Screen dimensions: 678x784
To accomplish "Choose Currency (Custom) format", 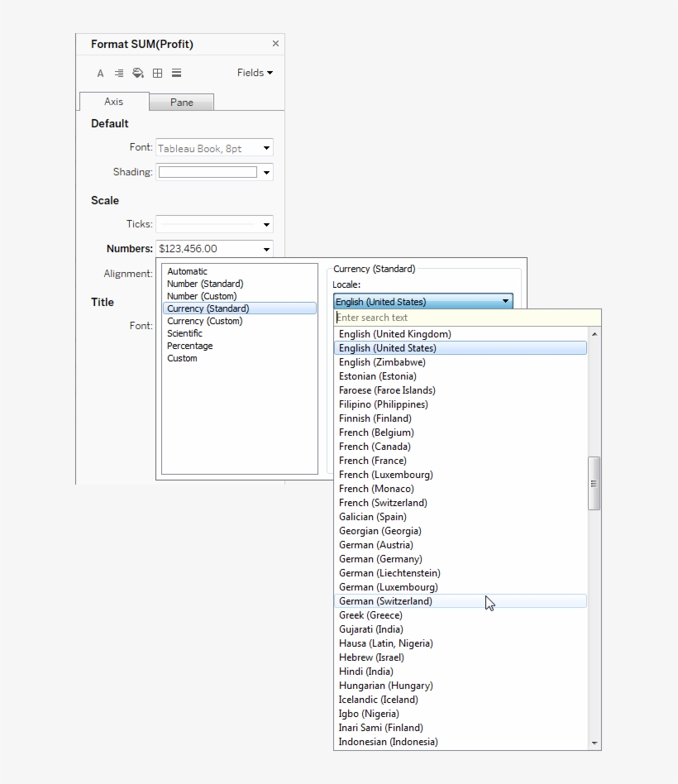I will pyautogui.click(x=204, y=321).
